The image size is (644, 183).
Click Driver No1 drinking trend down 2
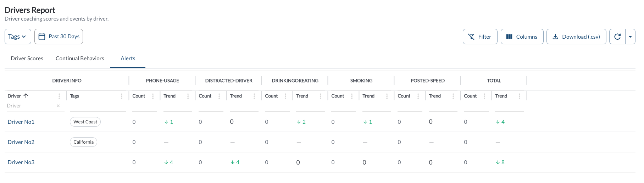301,122
